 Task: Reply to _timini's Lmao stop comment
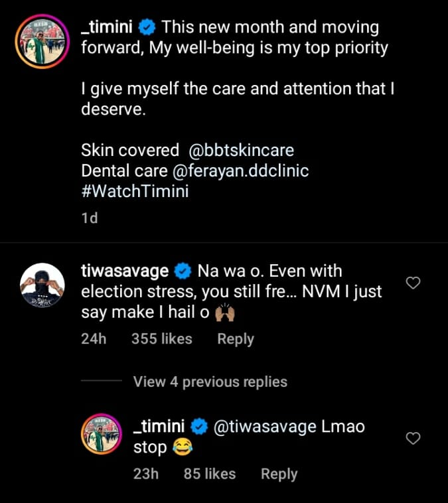click(279, 474)
